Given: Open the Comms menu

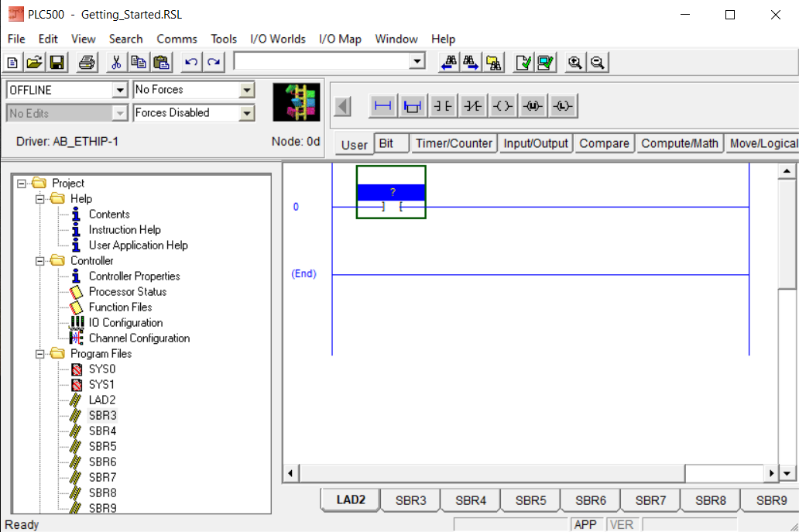Looking at the screenshot, I should click(x=177, y=39).
